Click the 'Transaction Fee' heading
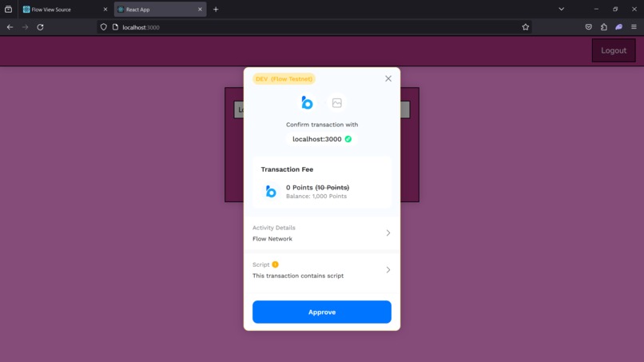Image resolution: width=644 pixels, height=362 pixels. click(x=287, y=169)
